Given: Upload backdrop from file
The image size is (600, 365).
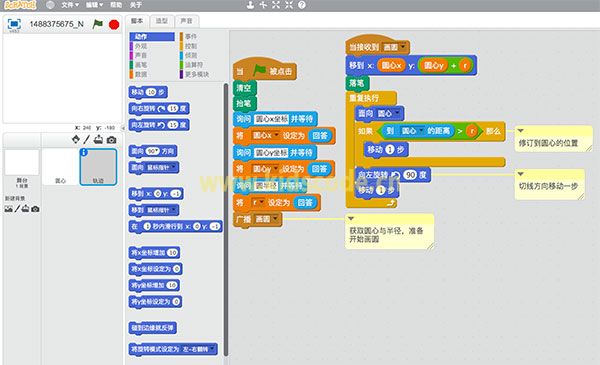Looking at the screenshot, I should point(26,209).
